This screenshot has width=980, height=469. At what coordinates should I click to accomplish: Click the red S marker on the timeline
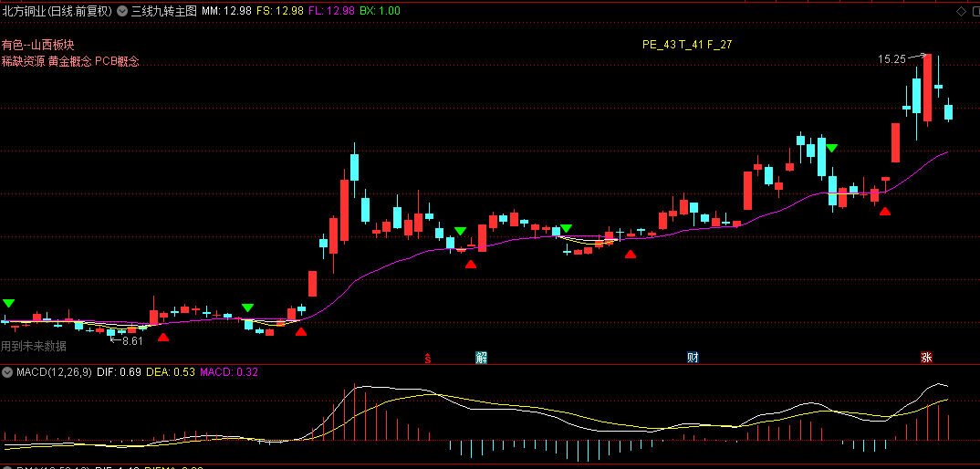[428, 358]
